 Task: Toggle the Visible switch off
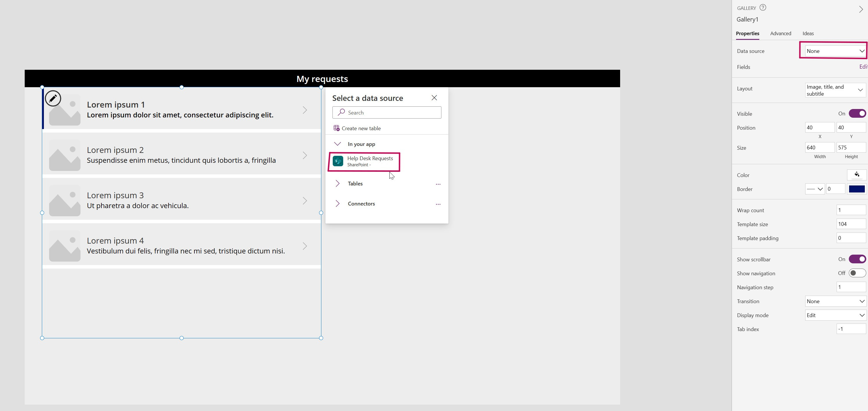[x=857, y=114]
